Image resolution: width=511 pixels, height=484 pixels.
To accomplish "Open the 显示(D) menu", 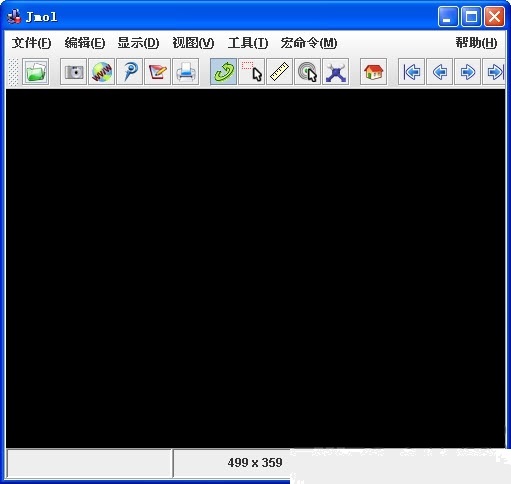I will [138, 43].
